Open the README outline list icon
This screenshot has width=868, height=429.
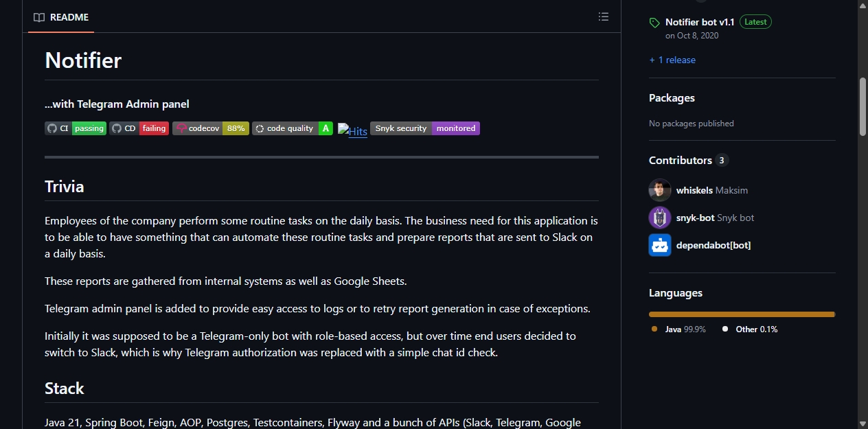(604, 16)
